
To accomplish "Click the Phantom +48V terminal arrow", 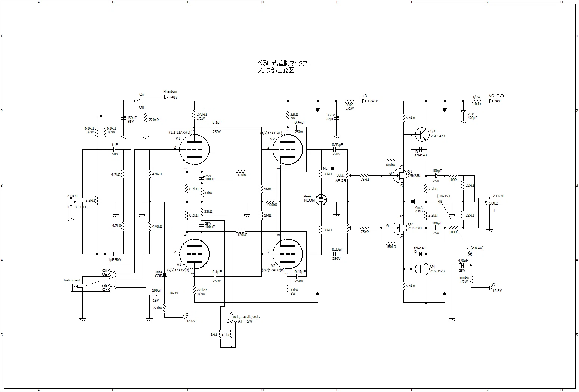I will [x=166, y=97].
